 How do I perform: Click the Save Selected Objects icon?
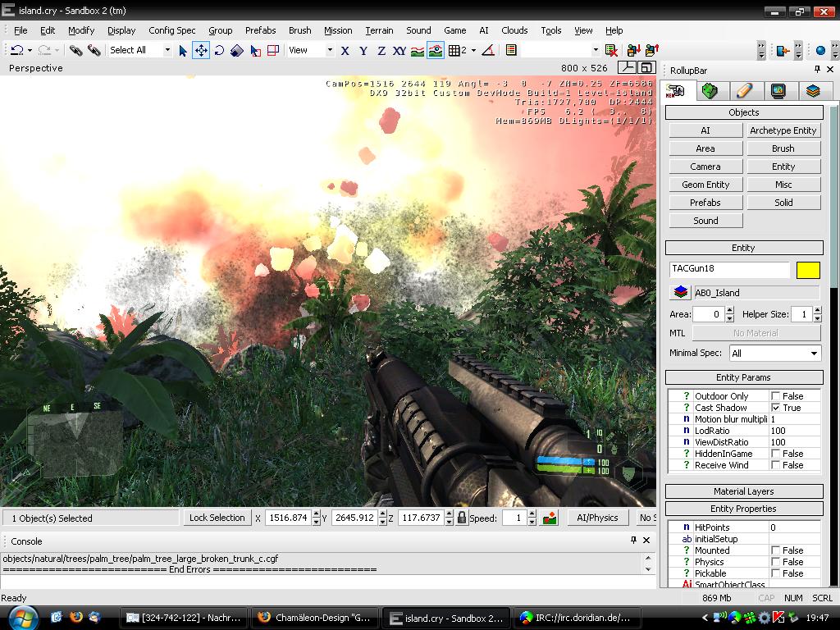point(634,50)
